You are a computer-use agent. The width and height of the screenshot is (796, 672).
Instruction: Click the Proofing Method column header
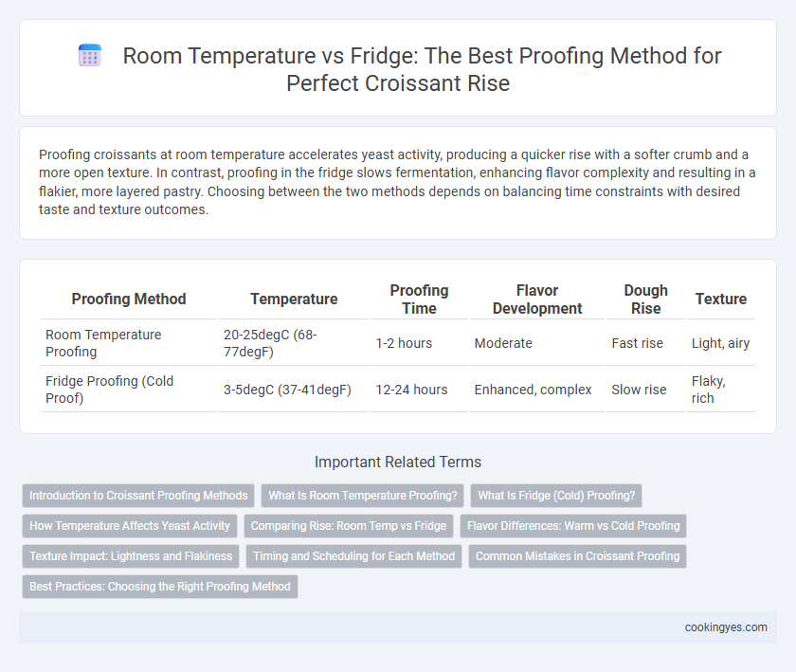(x=129, y=300)
